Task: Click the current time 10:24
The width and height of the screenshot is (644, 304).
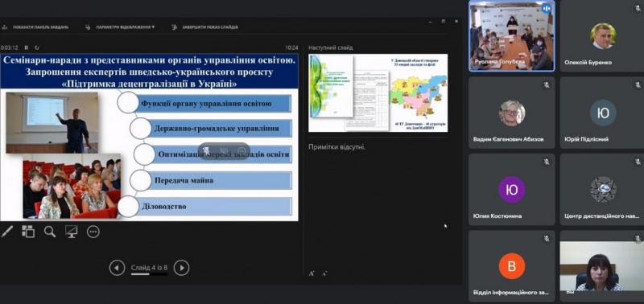Action: (291, 47)
